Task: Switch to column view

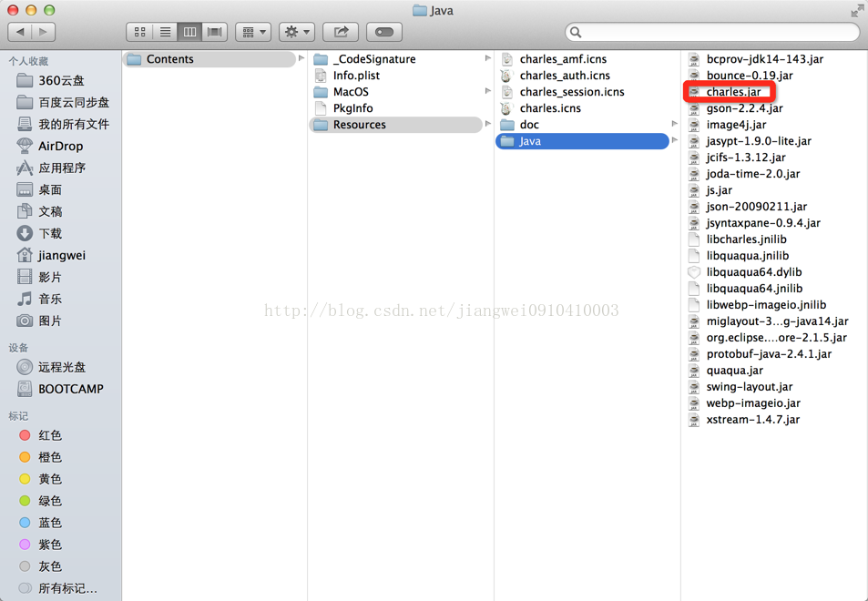Action: (x=189, y=32)
